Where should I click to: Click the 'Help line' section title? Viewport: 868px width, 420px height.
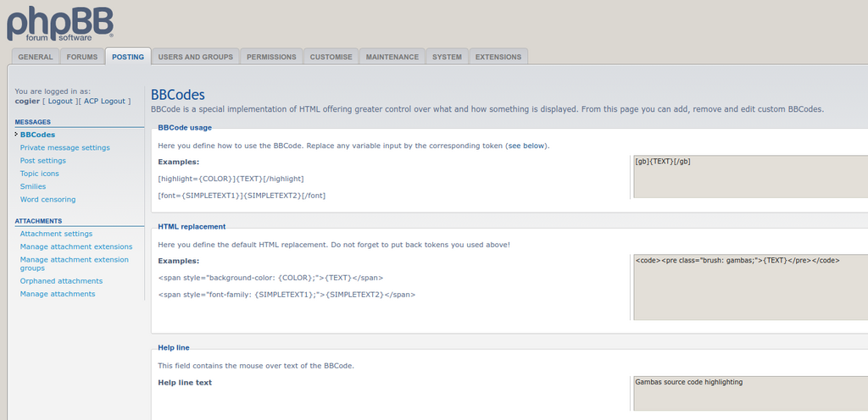click(174, 348)
